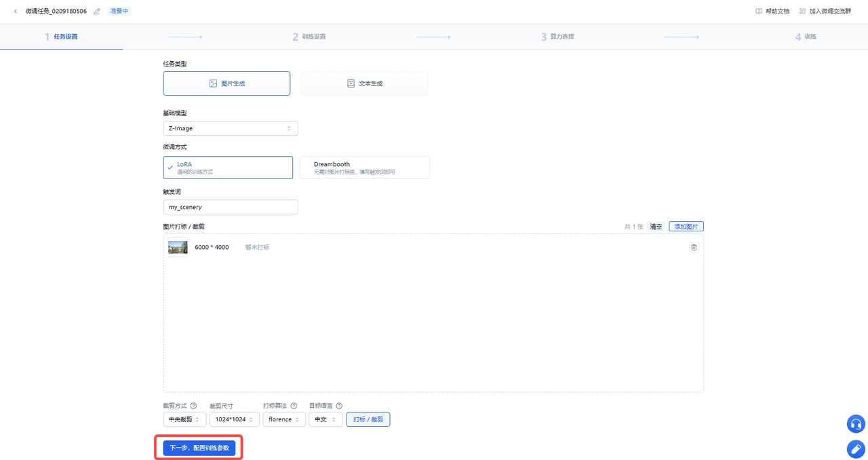Expand the florence tagging algorithm dropdown
The image size is (868, 460).
click(284, 419)
